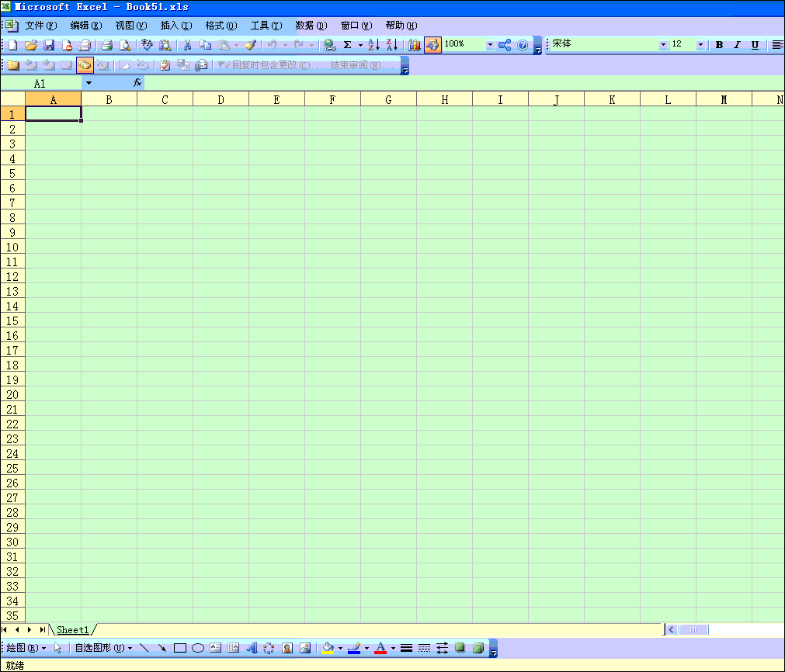Apply italic formatting
The height and width of the screenshot is (672, 785).
tap(736, 45)
